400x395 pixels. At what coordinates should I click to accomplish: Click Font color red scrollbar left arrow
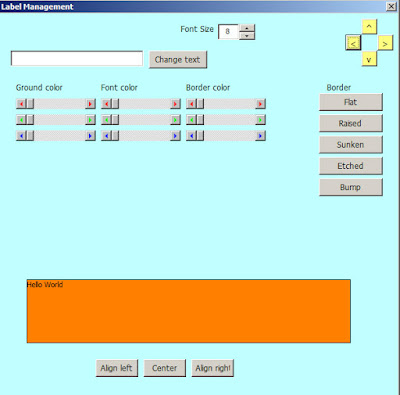point(106,104)
